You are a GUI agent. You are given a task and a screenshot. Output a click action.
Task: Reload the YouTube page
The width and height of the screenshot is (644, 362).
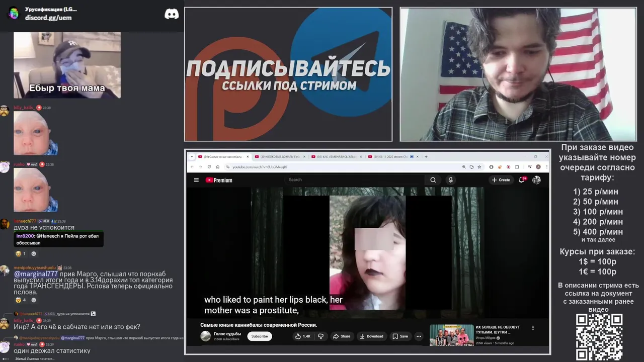209,167
